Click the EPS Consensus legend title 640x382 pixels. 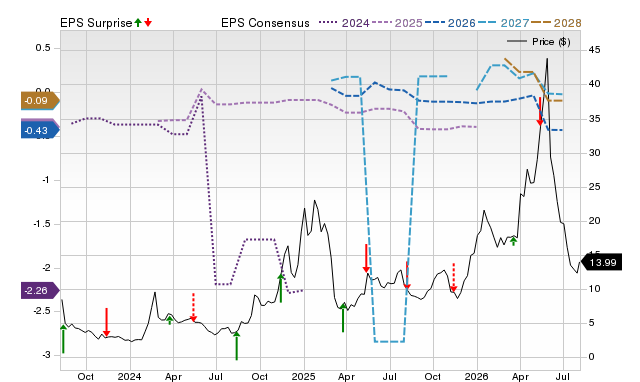coord(265,23)
